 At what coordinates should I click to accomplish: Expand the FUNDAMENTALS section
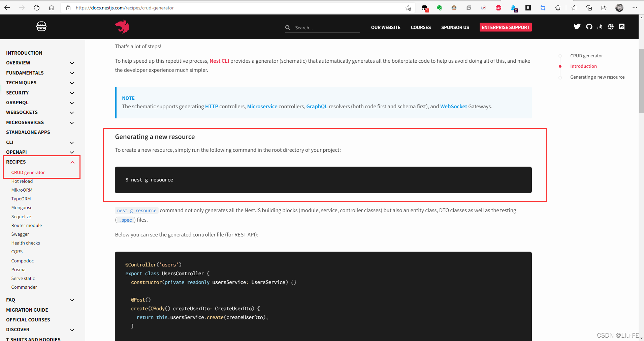point(72,73)
